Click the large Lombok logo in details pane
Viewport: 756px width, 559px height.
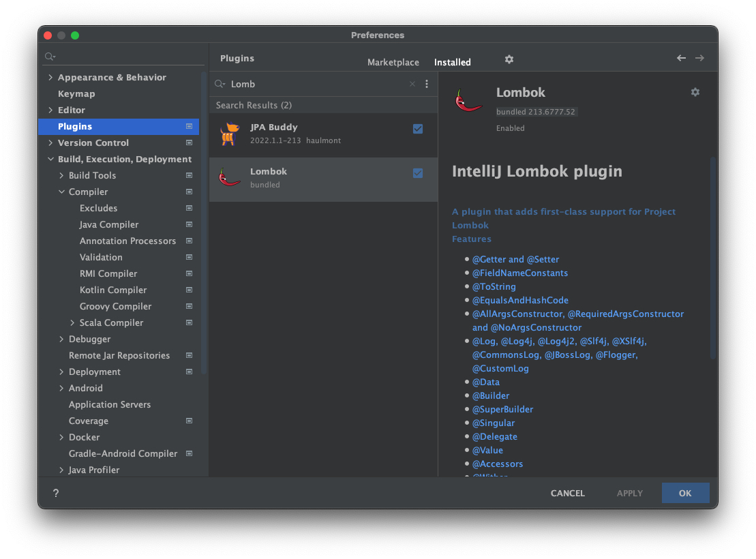[x=468, y=101]
